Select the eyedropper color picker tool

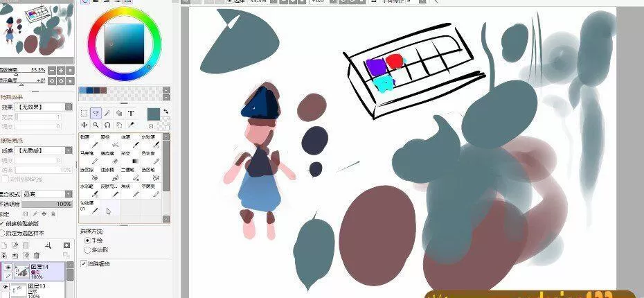pos(130,125)
